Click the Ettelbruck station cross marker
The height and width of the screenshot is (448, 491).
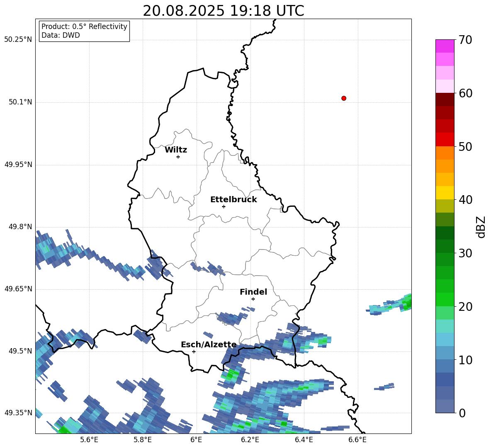click(224, 206)
